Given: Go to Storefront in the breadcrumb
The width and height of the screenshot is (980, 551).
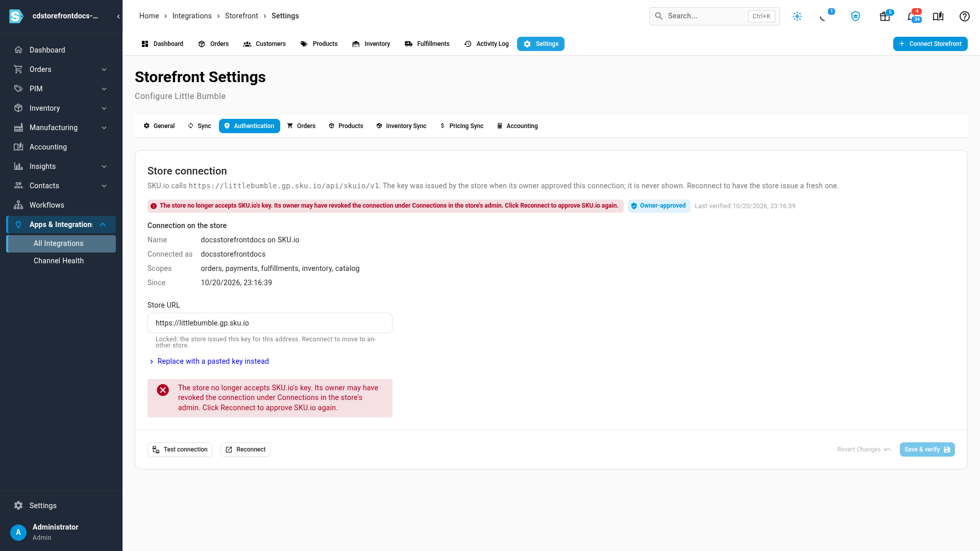Looking at the screenshot, I should [x=241, y=16].
